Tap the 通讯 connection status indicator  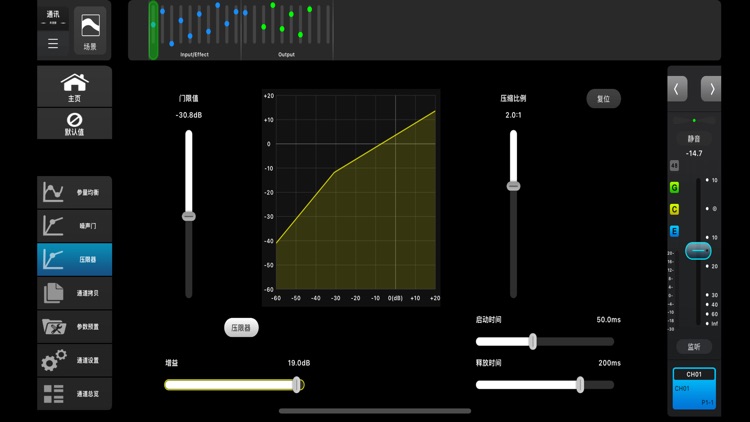(53, 17)
